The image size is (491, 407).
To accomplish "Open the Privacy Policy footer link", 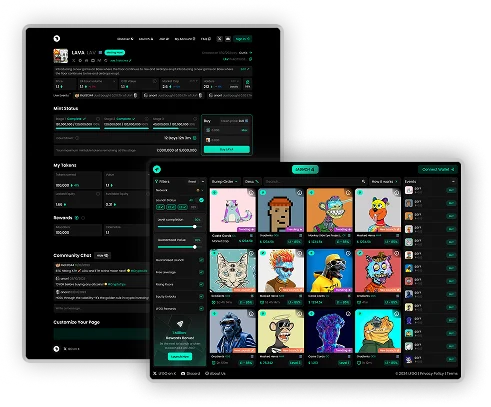I will click(x=432, y=374).
